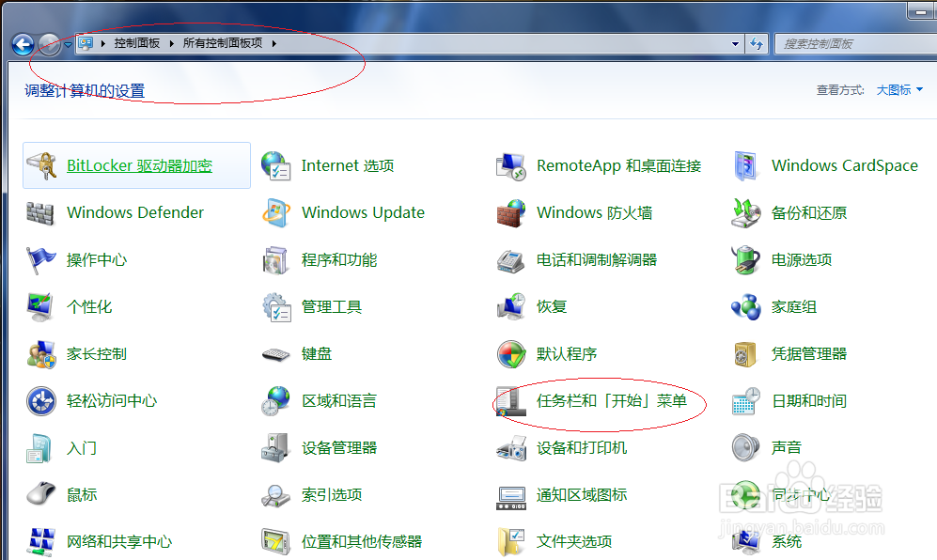Click the Forward navigation button

[50, 44]
